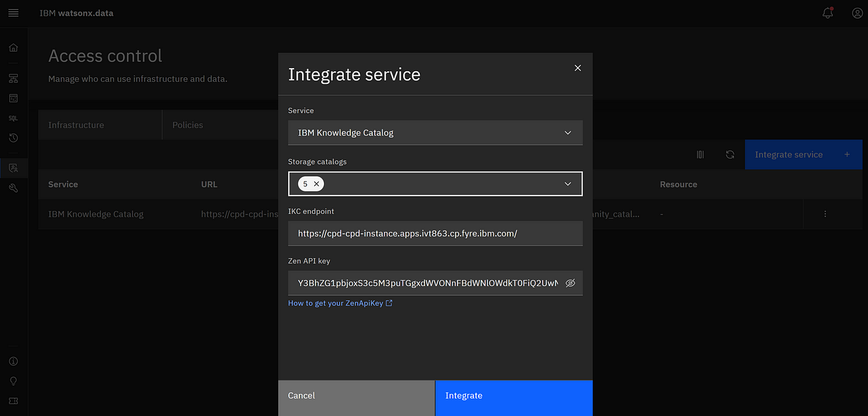Open the notifications bell
Image resolution: width=868 pixels, height=416 pixels.
point(828,13)
